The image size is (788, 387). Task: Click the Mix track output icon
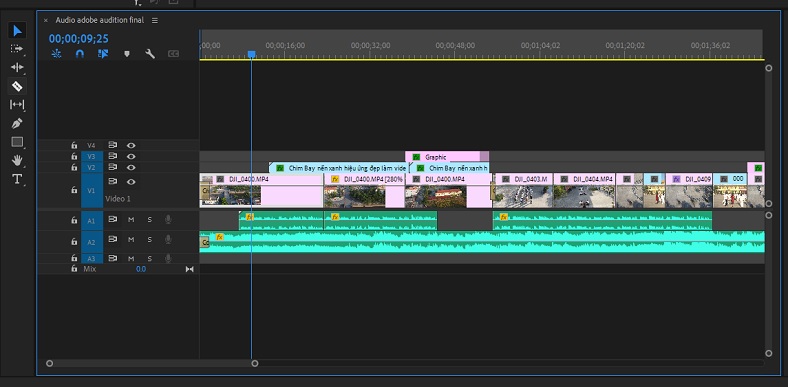click(x=189, y=269)
